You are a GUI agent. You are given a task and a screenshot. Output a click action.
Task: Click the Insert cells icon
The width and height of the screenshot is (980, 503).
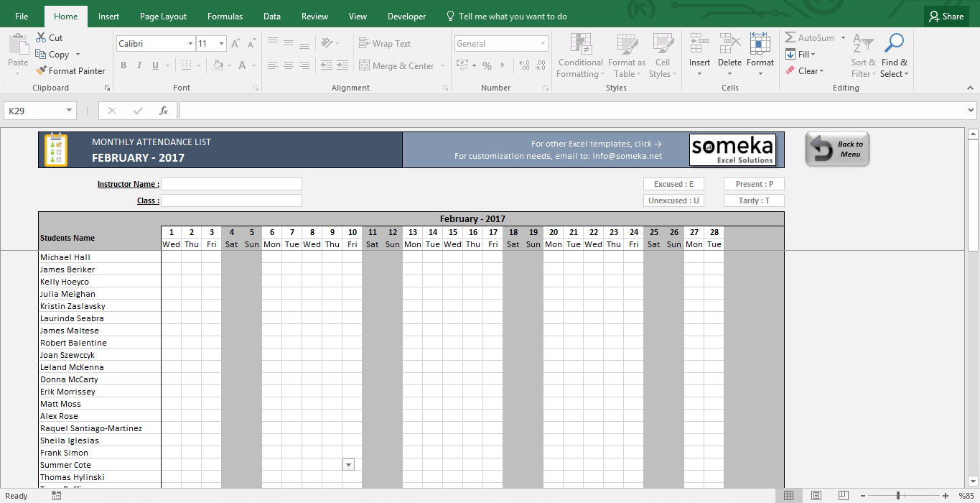click(x=699, y=45)
